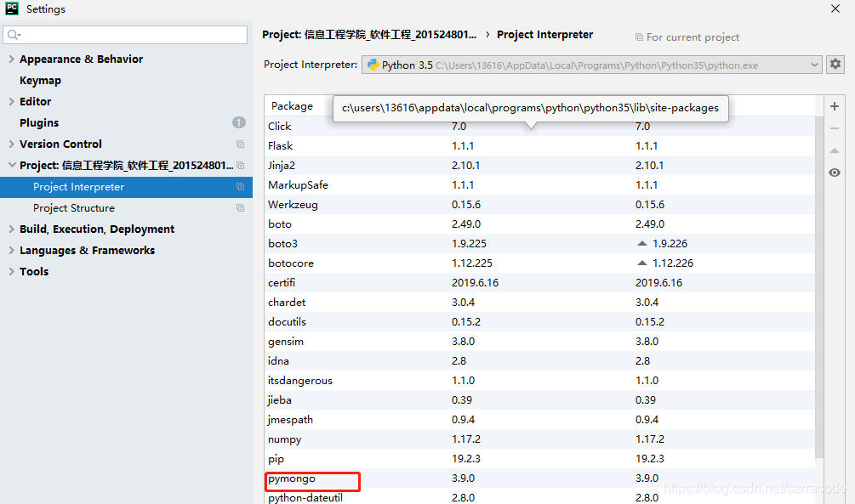Collapse the Project section

tap(11, 165)
